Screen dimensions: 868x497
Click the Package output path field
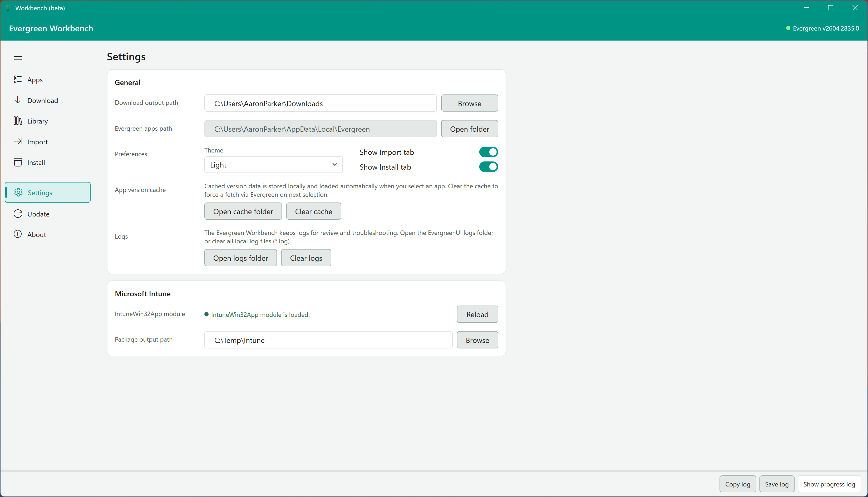click(x=328, y=340)
